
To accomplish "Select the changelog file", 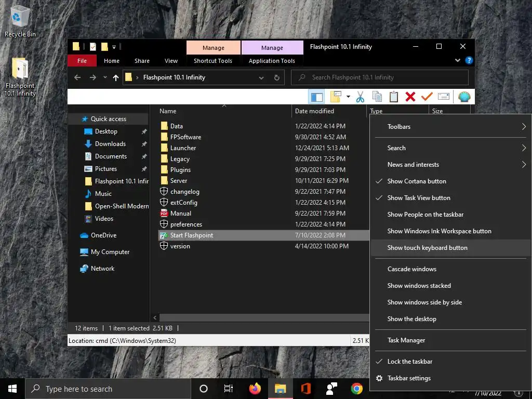I will tap(184, 192).
